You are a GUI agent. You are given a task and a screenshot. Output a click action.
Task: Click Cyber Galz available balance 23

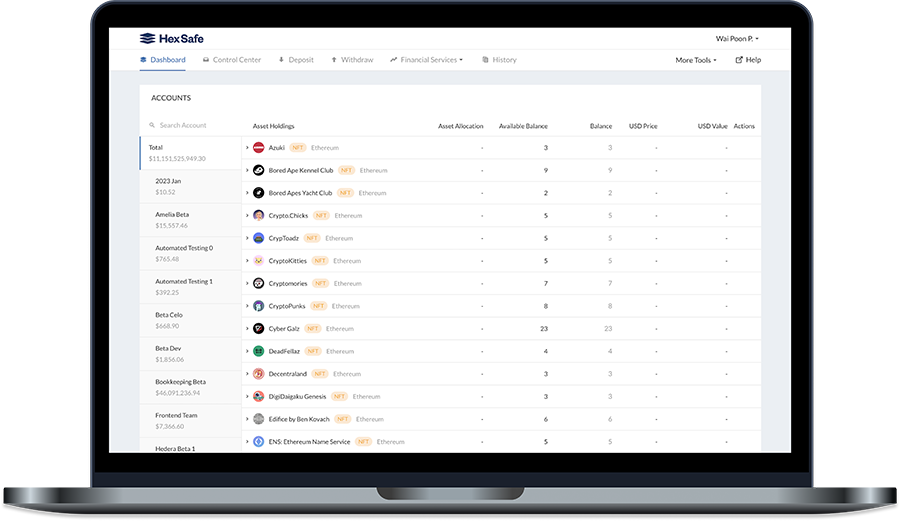click(x=544, y=329)
